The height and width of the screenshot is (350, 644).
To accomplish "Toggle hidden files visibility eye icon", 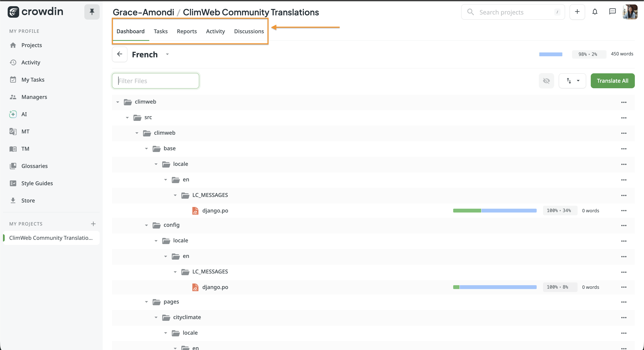I will (x=546, y=81).
